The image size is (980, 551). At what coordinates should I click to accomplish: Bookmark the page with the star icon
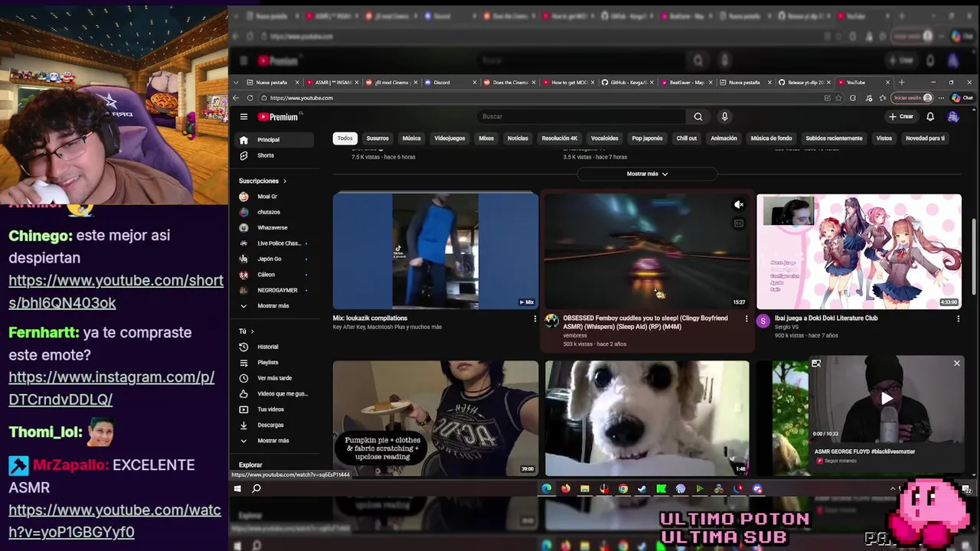[x=838, y=98]
